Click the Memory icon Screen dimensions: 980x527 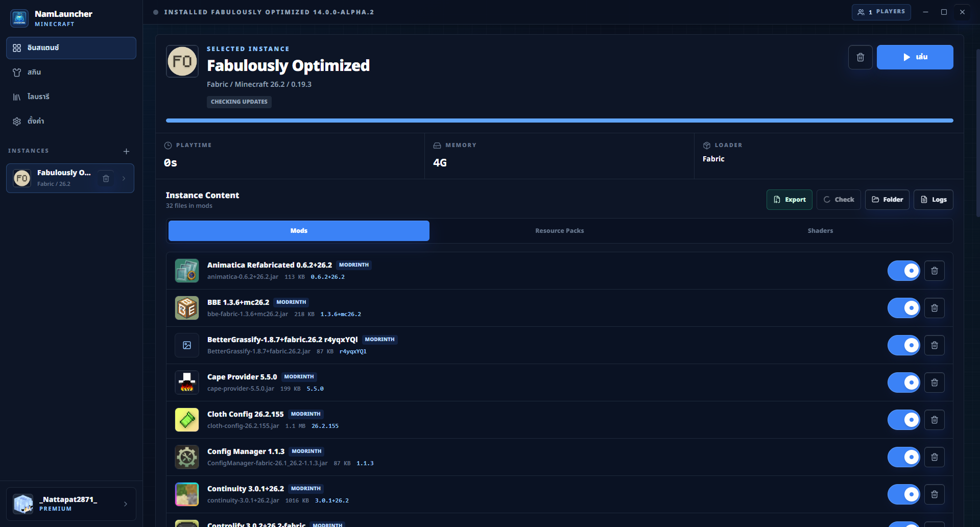point(437,146)
